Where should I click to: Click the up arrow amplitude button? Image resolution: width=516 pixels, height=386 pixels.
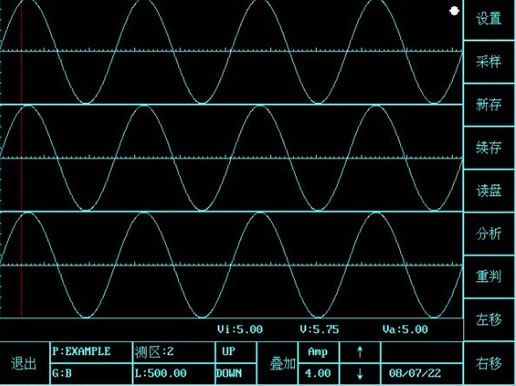click(360, 352)
